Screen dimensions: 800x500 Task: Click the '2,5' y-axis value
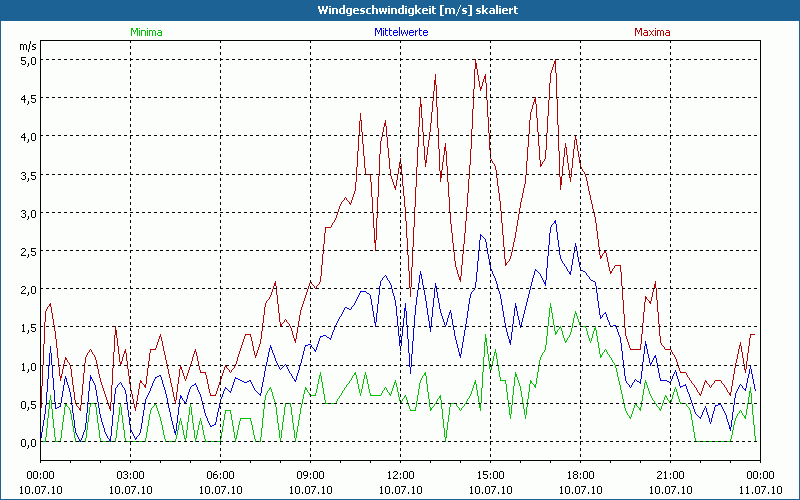click(x=29, y=252)
